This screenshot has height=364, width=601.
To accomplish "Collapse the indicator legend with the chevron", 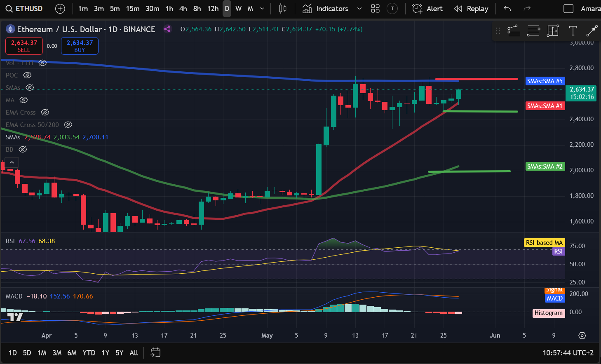I will [12, 162].
